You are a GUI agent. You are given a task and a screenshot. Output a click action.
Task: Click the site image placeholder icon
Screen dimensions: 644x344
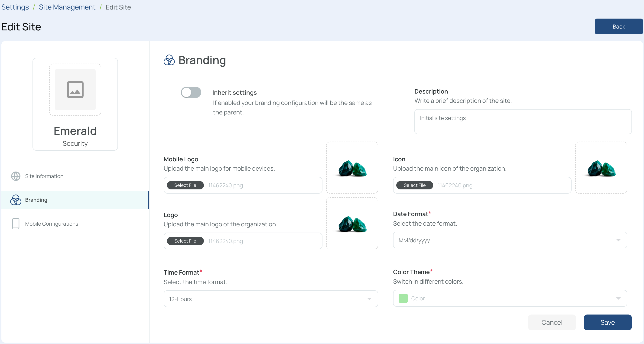click(x=75, y=90)
